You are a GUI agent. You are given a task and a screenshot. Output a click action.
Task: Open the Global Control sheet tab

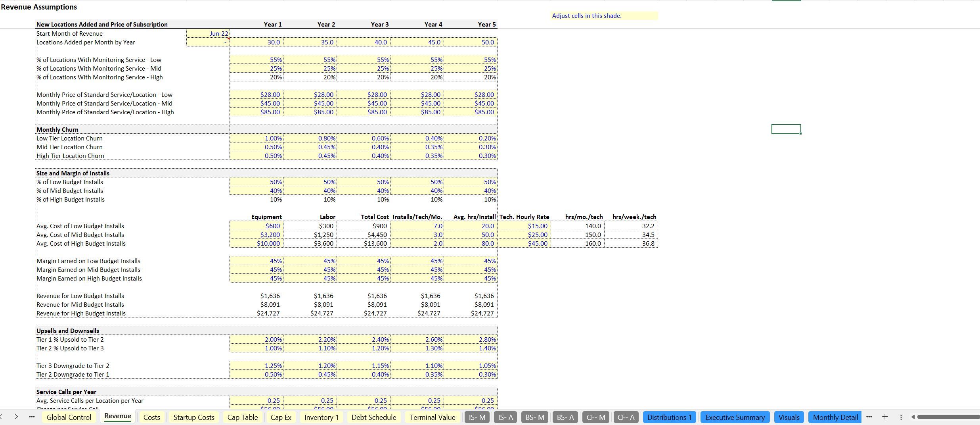pyautogui.click(x=69, y=417)
